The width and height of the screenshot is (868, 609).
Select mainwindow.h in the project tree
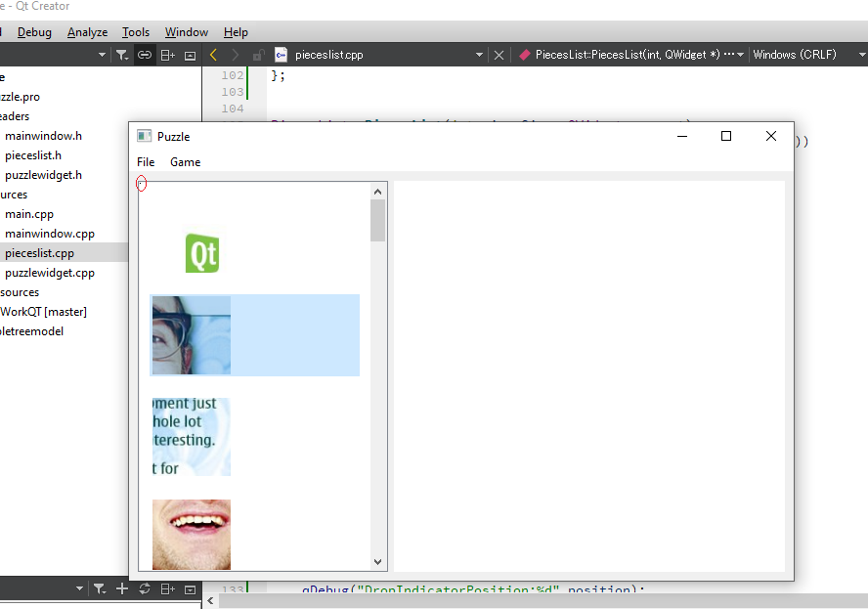pyautogui.click(x=43, y=136)
